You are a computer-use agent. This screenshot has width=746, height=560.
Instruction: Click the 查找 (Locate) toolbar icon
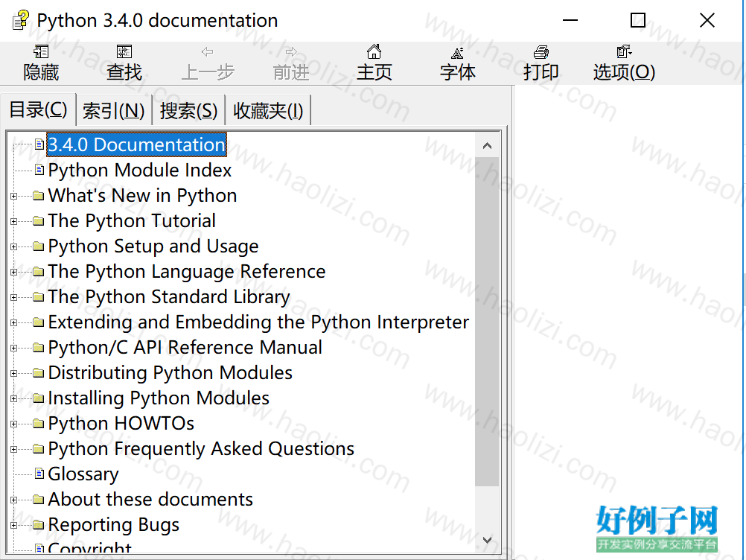coord(124,51)
